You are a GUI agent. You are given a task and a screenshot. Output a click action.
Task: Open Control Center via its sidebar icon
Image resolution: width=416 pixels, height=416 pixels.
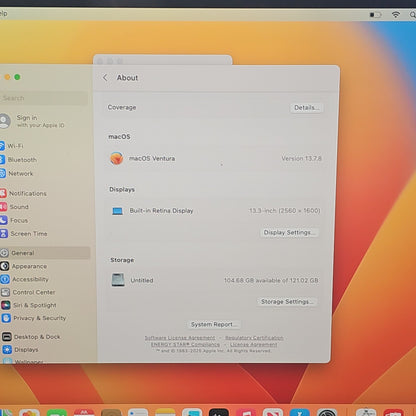coord(5,292)
